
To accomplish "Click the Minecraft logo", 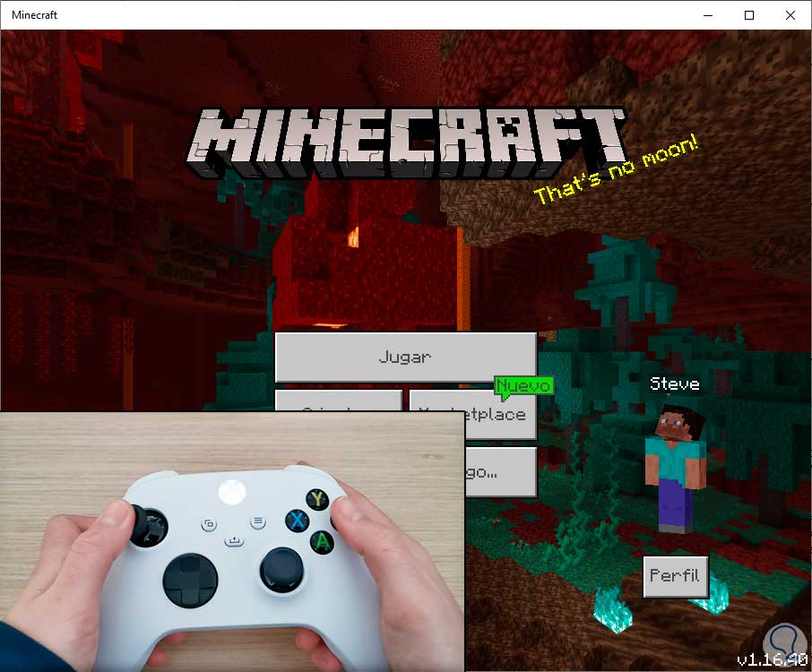I will (405, 142).
